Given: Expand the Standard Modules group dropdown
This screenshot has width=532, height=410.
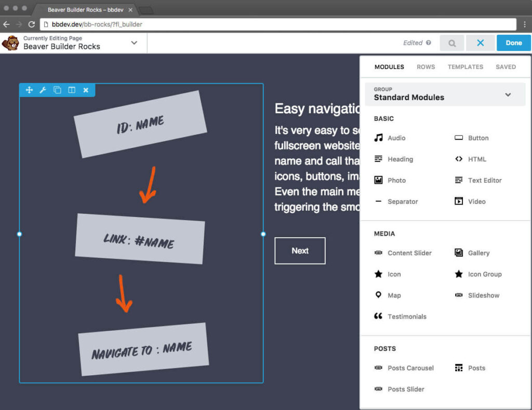Looking at the screenshot, I should coord(508,94).
